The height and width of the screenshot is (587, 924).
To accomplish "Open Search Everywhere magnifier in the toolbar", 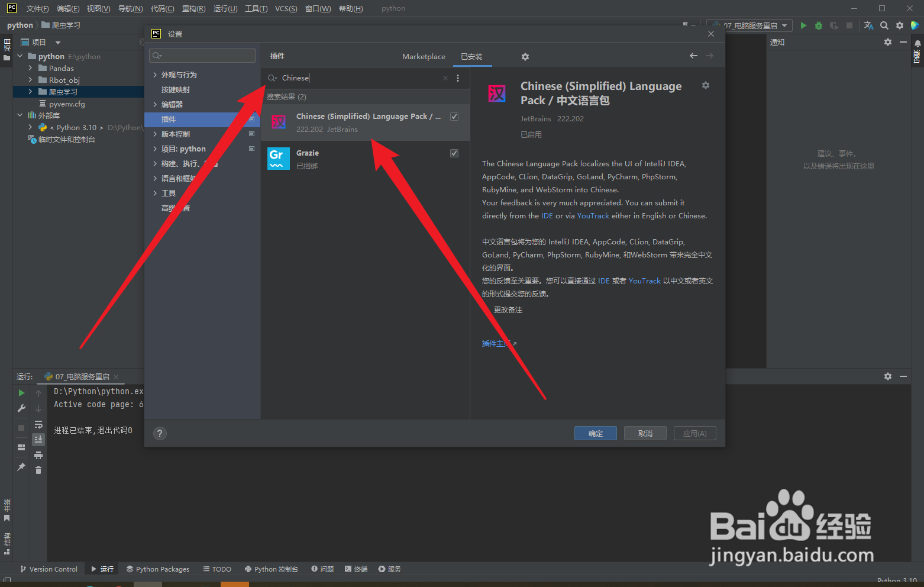I will [884, 25].
